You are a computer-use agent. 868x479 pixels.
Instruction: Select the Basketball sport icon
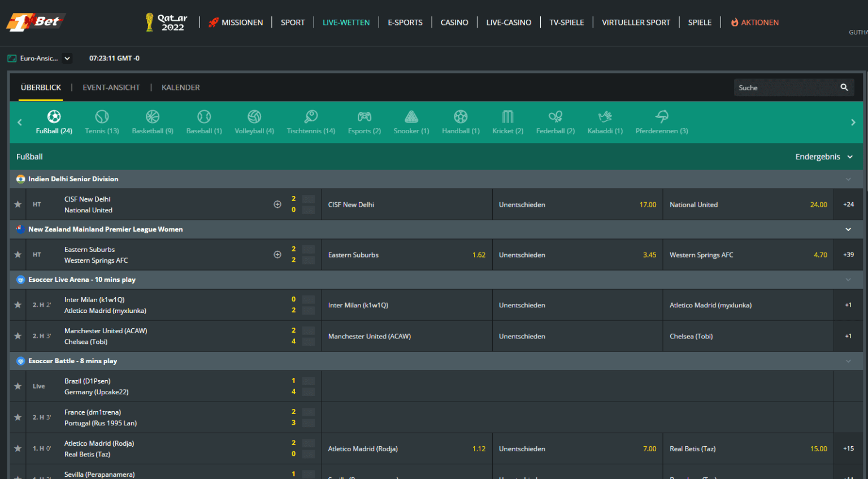coord(153,117)
